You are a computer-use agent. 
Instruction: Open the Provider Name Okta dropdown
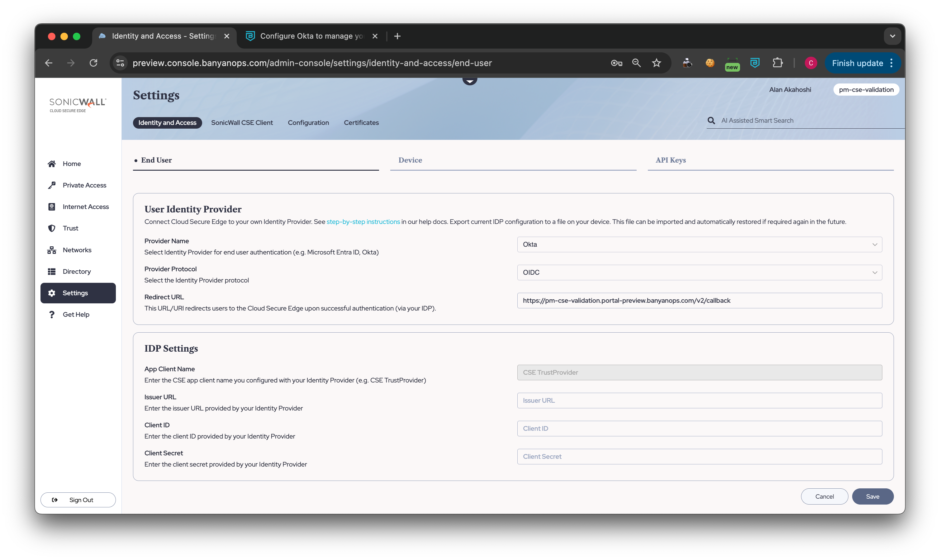[699, 244]
